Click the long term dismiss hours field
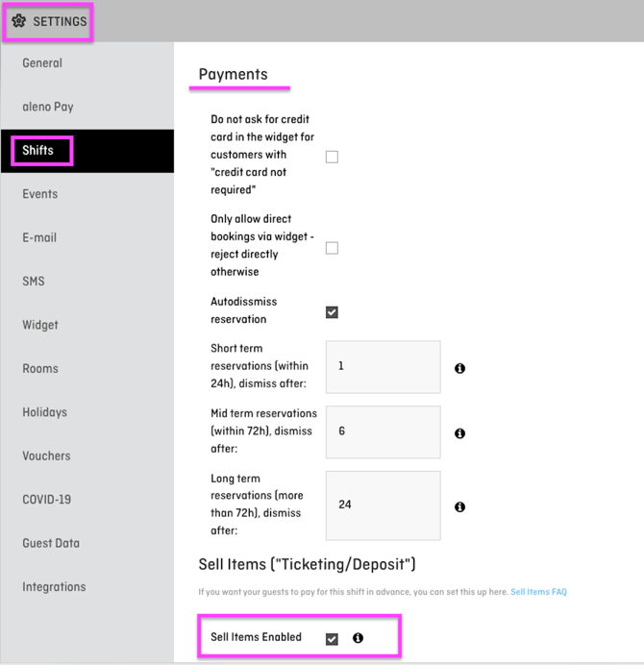The width and height of the screenshot is (644, 665). tap(383, 505)
